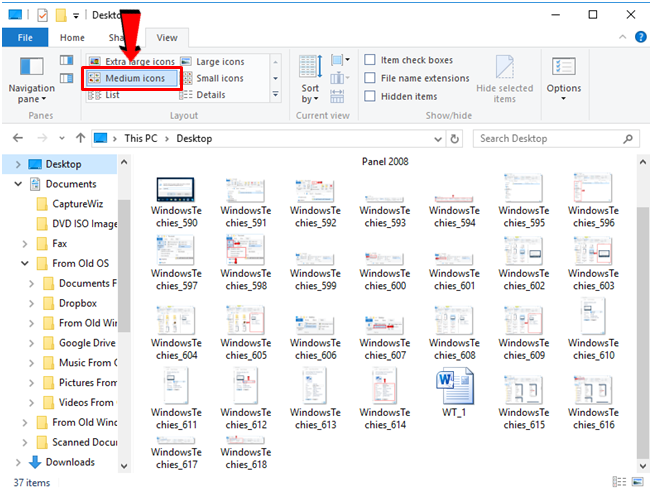Select WindowsTechies_598 thumbnail
651x492 pixels.
[x=246, y=262]
